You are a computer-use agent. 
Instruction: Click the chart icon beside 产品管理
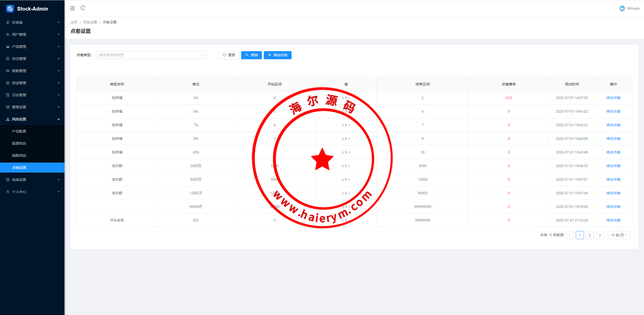click(x=8, y=47)
